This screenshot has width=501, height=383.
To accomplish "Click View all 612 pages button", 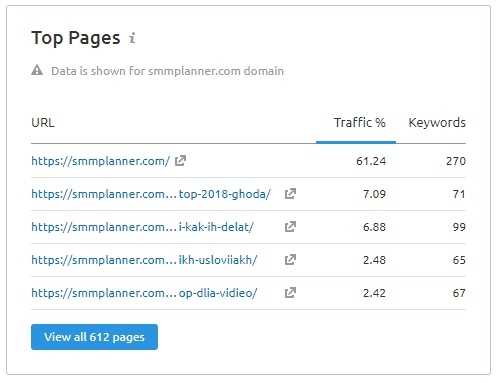I will [94, 337].
